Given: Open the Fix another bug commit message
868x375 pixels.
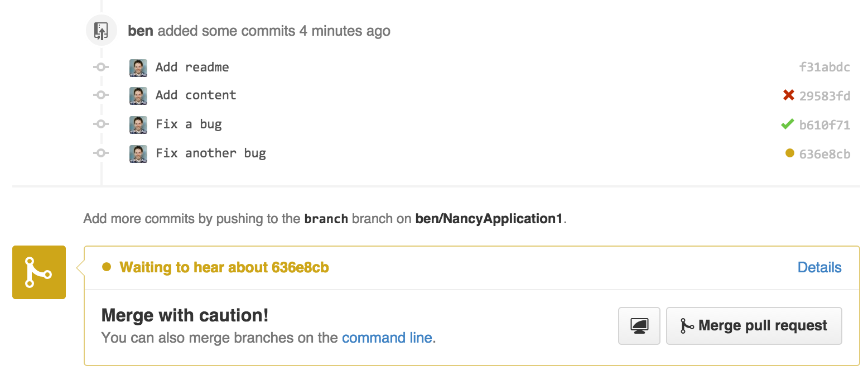Looking at the screenshot, I should click(x=210, y=153).
